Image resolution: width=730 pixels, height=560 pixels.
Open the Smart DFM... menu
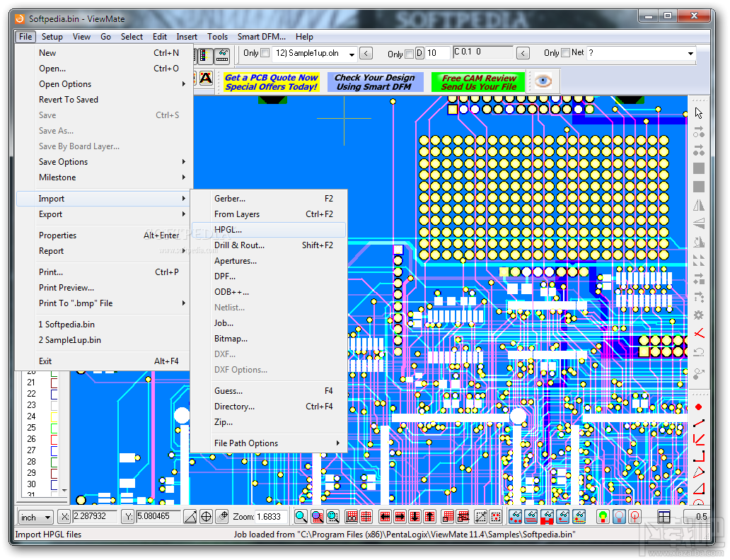point(262,37)
